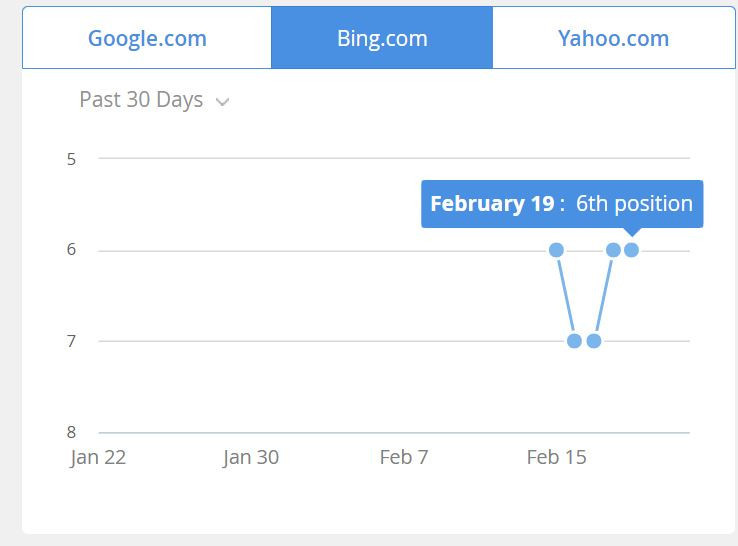
Task: Click the position 7 axis label
Action: coord(72,341)
